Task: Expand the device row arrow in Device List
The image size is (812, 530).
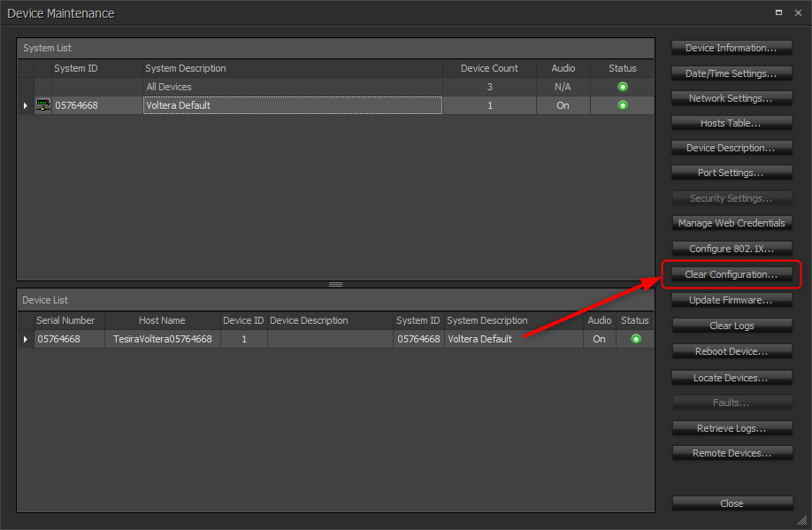Action: 26,339
